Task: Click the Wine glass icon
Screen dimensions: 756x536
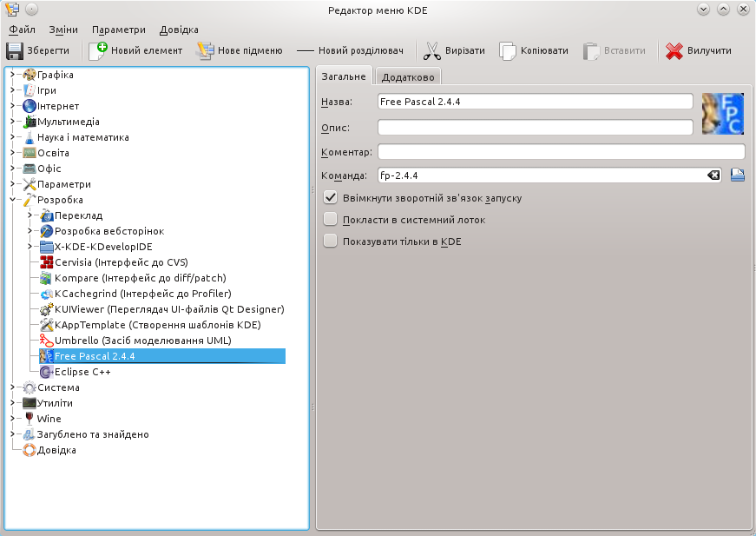Action: coord(30,419)
